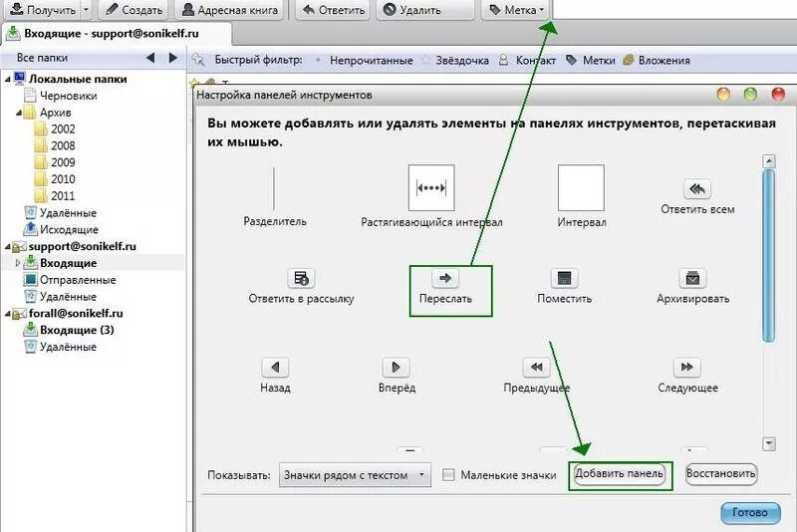Toggle the Контакт quick filter

pos(527,60)
